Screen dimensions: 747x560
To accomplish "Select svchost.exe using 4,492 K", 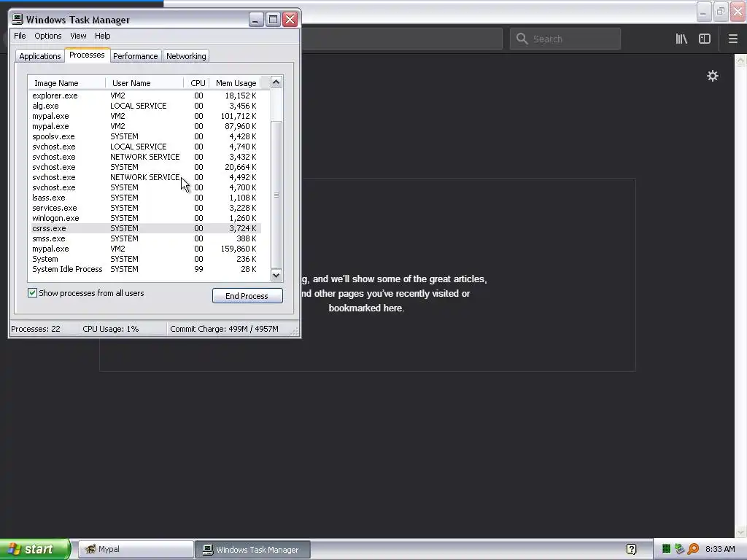I will [145, 177].
